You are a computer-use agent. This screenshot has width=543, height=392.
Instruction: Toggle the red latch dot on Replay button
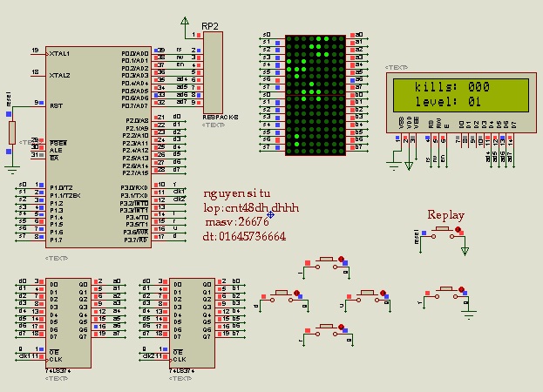coord(458,229)
